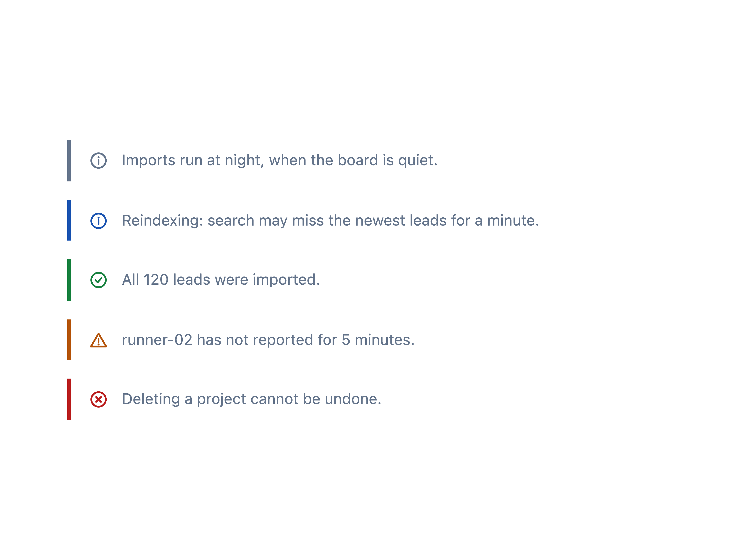Click 'Deleting a project cannot be undone' text
747x560 pixels.
(252, 399)
